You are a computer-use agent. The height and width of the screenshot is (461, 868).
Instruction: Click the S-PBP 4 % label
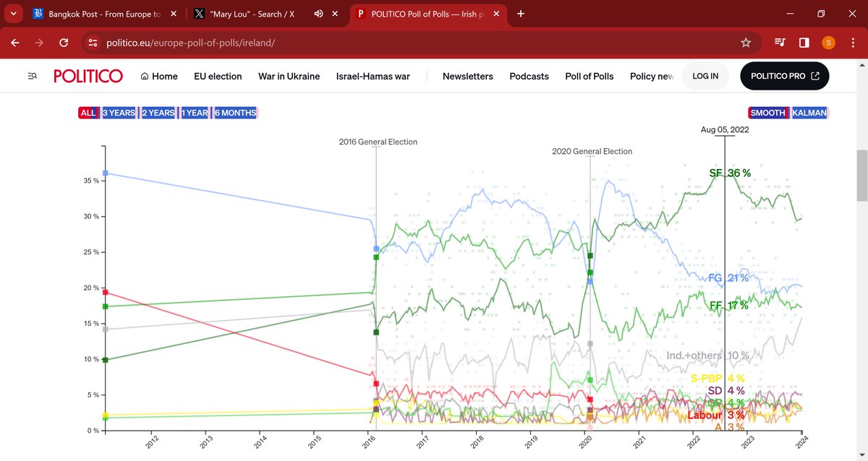[718, 378]
